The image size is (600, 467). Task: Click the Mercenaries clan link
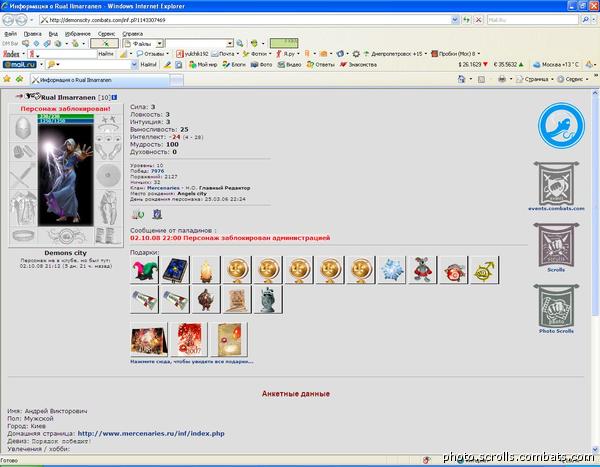[x=163, y=188]
